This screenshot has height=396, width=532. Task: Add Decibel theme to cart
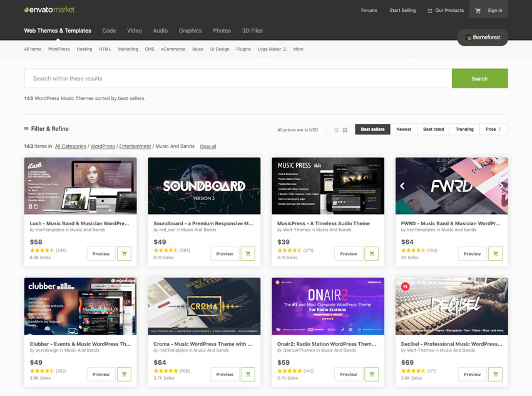[495, 374]
